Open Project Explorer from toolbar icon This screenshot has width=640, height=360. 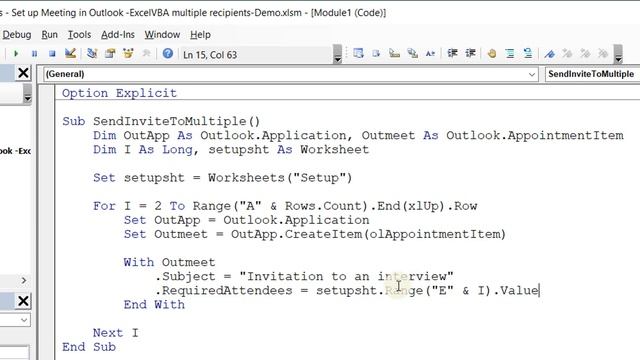92,53
